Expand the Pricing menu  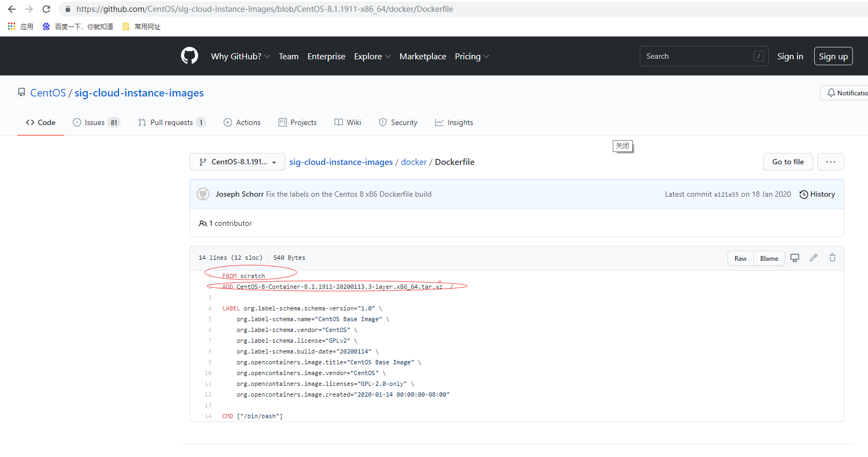click(472, 57)
